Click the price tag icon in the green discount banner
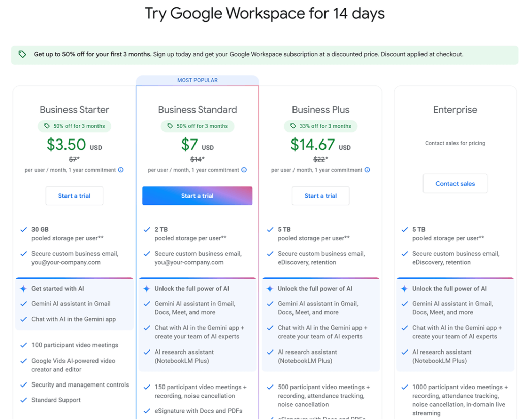 click(x=22, y=54)
